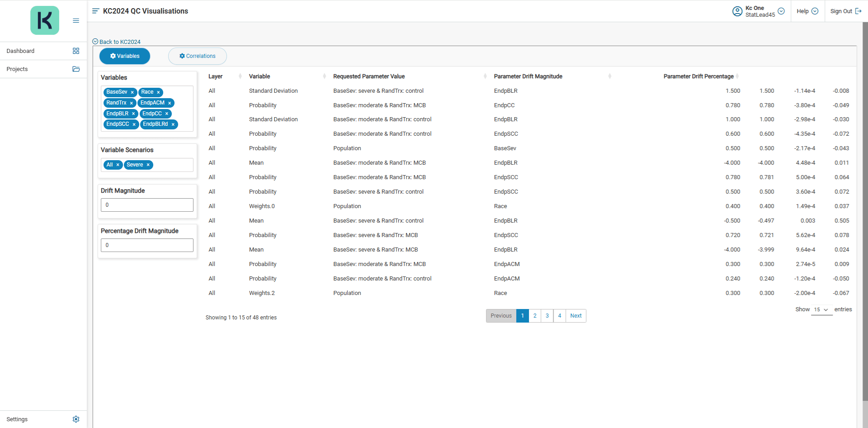Focus the Drift Magnitude input field

147,205
